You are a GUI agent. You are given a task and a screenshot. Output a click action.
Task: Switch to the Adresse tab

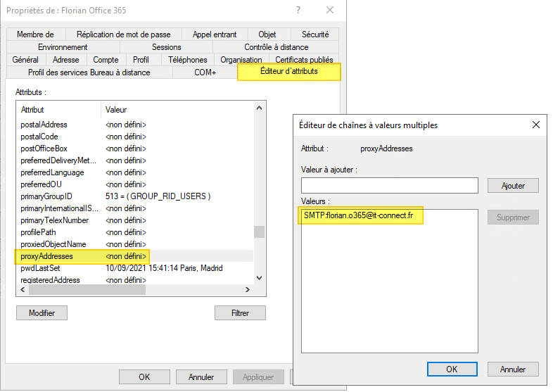(66, 60)
